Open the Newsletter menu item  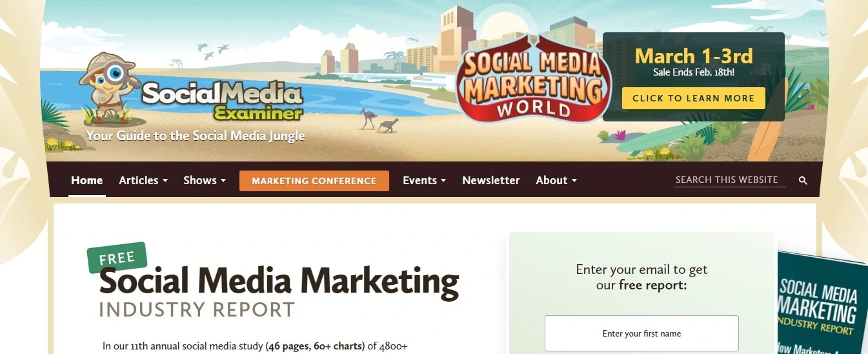(490, 180)
